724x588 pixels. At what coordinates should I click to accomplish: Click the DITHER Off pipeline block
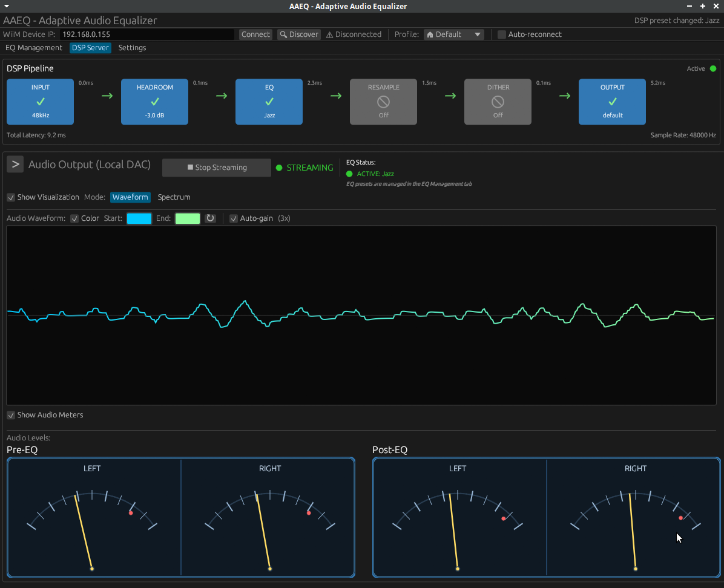[498, 102]
